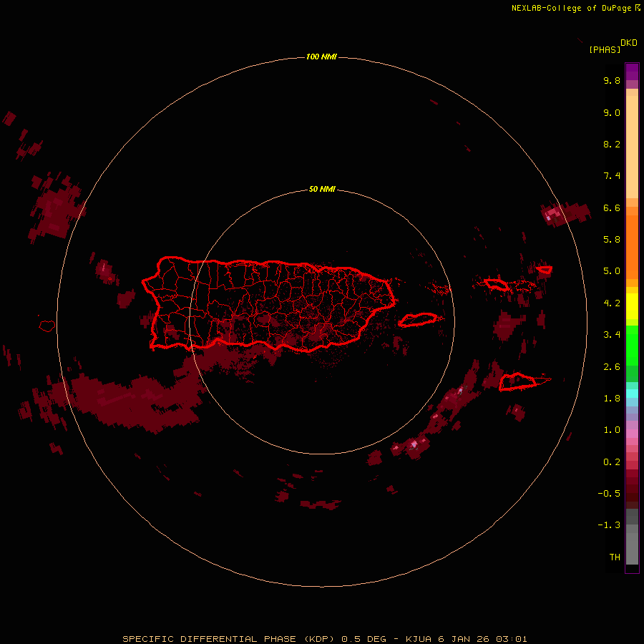644x644 pixels.
Task: Click the yellow segment of color scale
Action: [632, 306]
